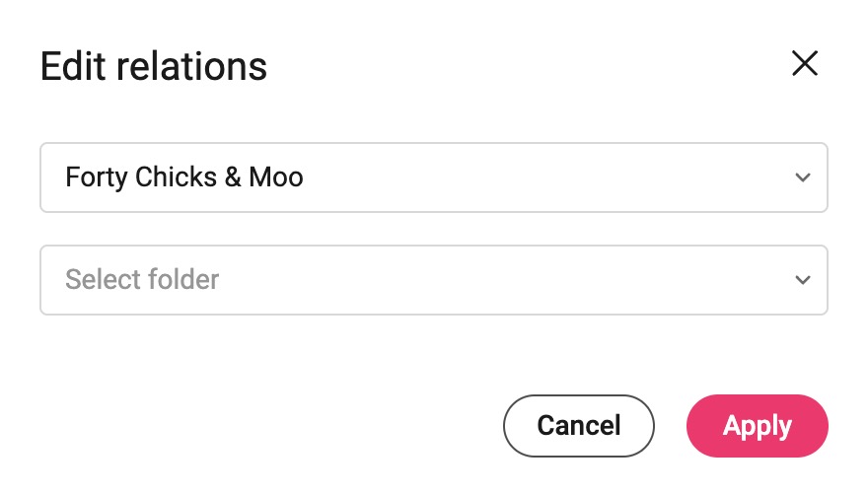
Task: Click the pink Apply button
Action: click(x=757, y=426)
